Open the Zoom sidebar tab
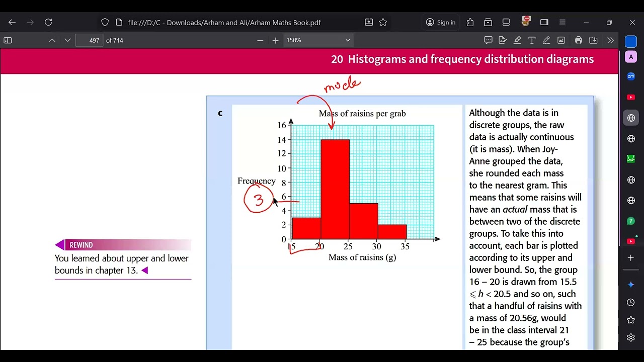The image size is (644, 362). (x=631, y=76)
